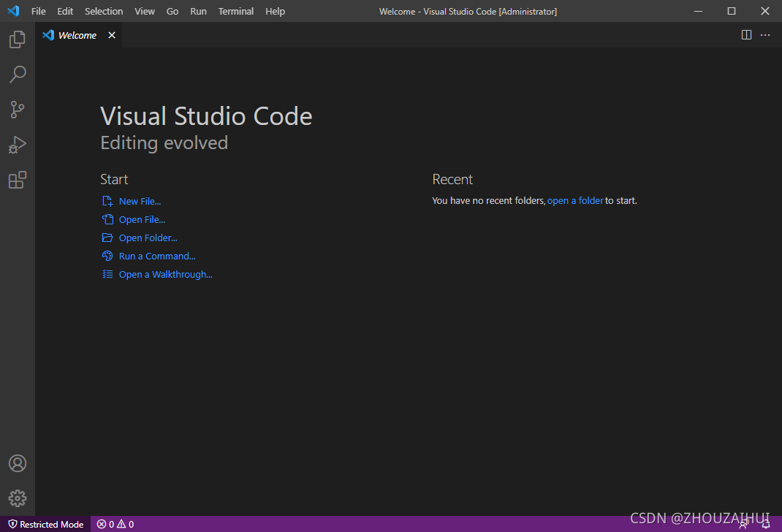This screenshot has height=532, width=782.
Task: Click the Run a Command icon
Action: (107, 256)
